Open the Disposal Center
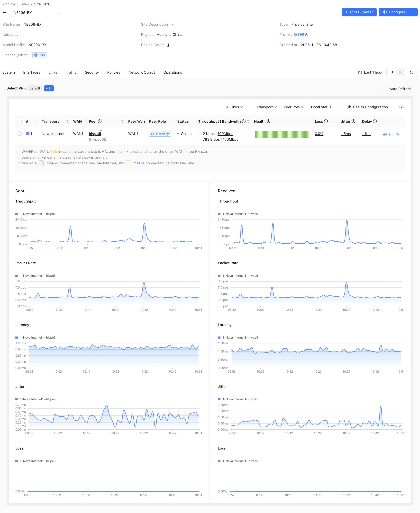This screenshot has width=420, height=513. click(359, 12)
